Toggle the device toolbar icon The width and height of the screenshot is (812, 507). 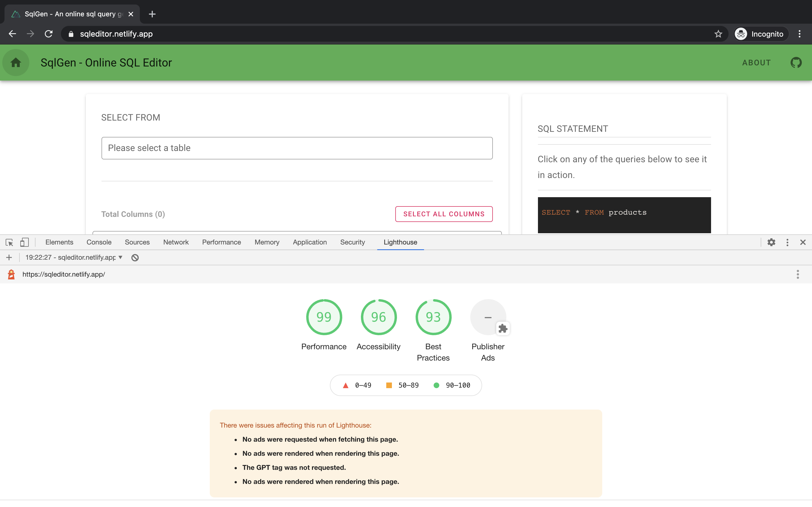click(25, 242)
